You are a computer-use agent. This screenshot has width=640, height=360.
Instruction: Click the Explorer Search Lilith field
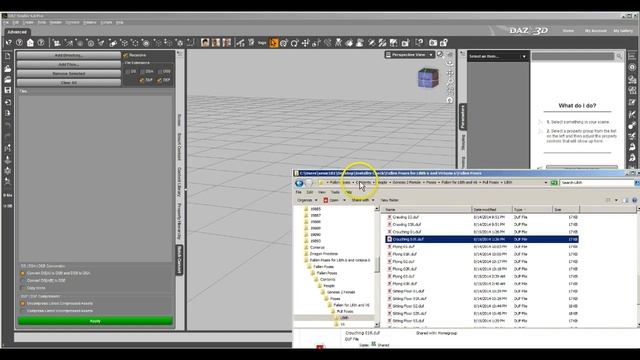coord(597,183)
